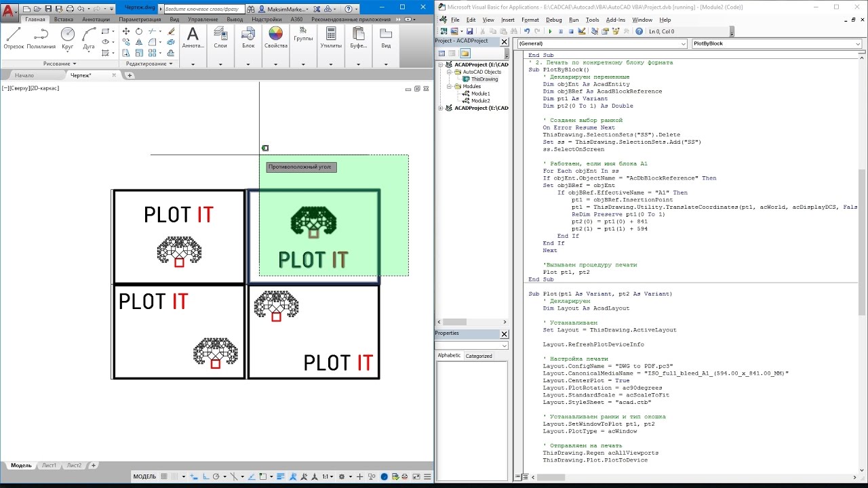Select the Полилиния polyline tool
This screenshot has height=488, width=868.
(41, 37)
